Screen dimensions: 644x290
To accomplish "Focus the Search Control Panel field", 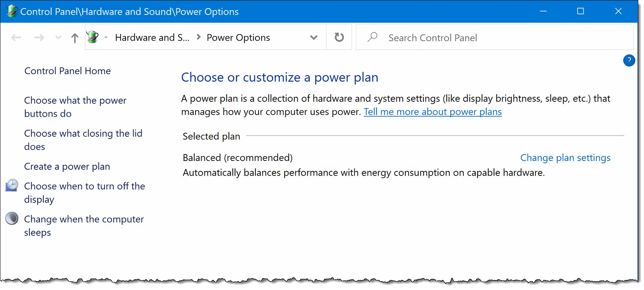I will click(495, 37).
